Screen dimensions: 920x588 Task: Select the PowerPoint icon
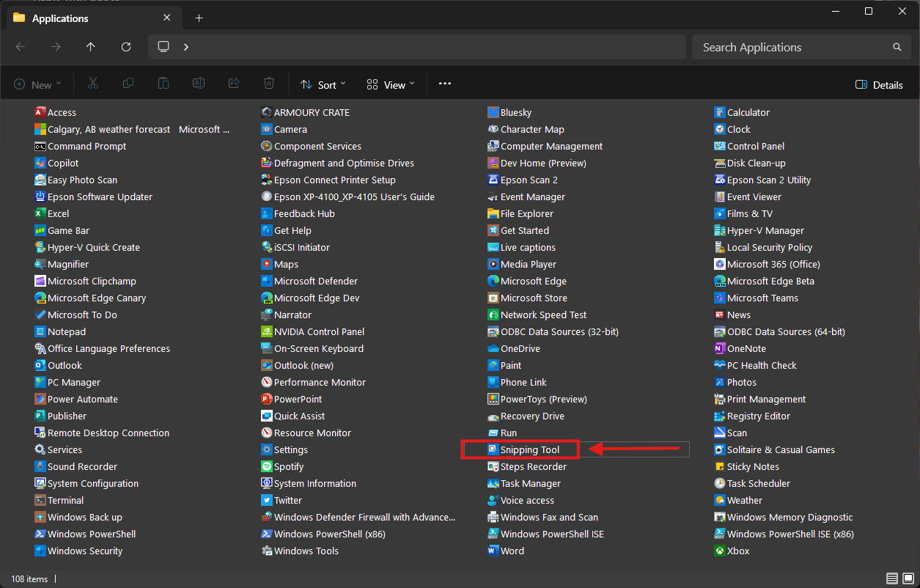point(268,399)
